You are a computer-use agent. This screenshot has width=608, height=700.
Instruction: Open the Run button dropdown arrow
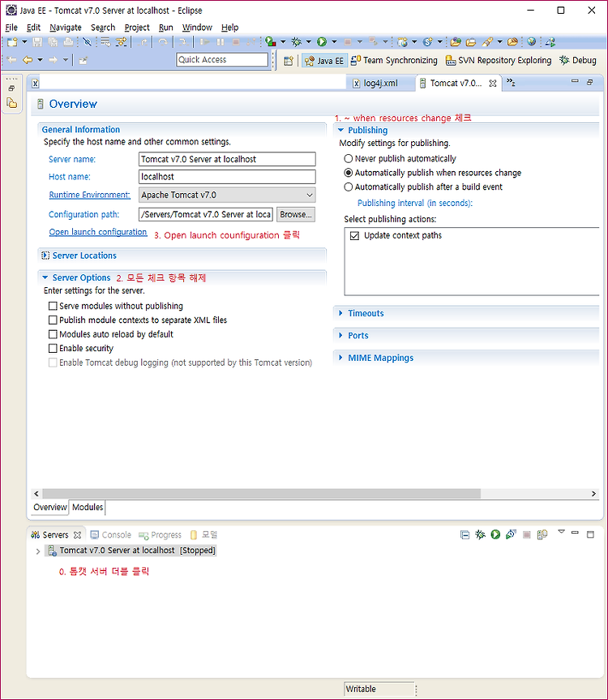(334, 42)
